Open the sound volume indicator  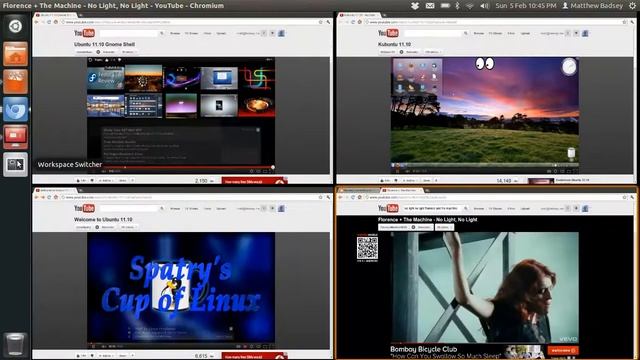[484, 6]
